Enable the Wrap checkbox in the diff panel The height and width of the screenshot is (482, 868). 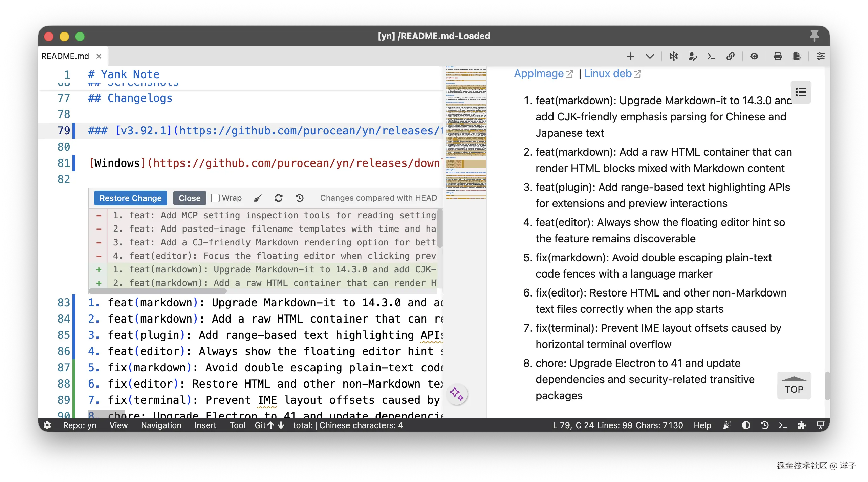[x=215, y=198]
